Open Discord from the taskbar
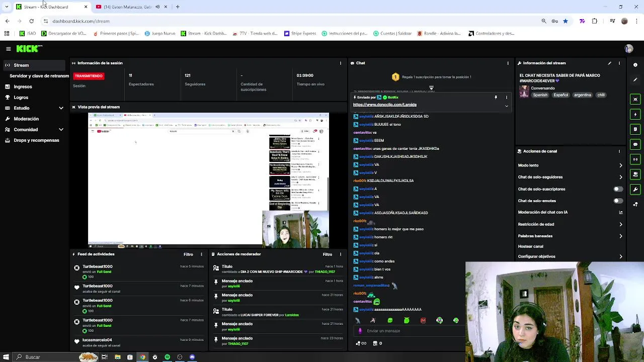 tap(192, 357)
